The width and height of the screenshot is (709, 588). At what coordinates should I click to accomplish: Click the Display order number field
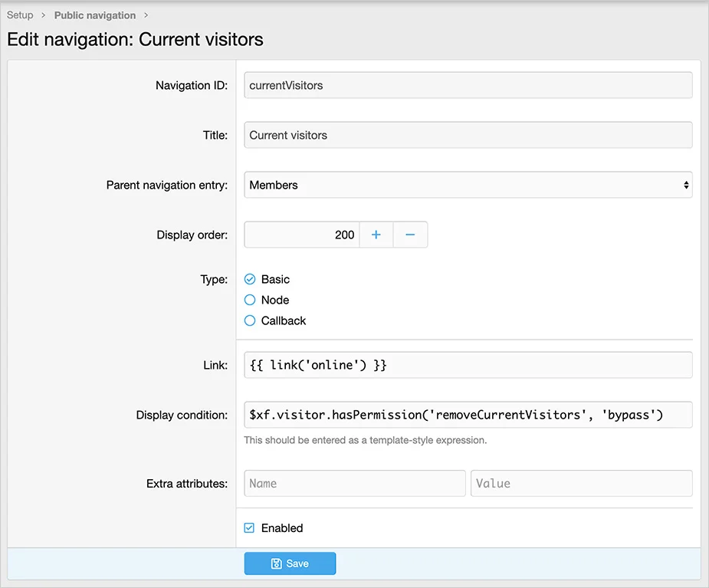tap(301, 235)
